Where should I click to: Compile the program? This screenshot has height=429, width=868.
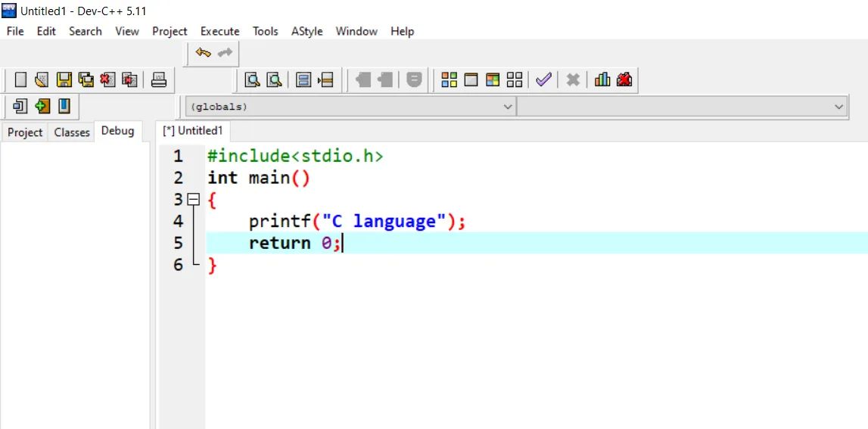[x=449, y=80]
